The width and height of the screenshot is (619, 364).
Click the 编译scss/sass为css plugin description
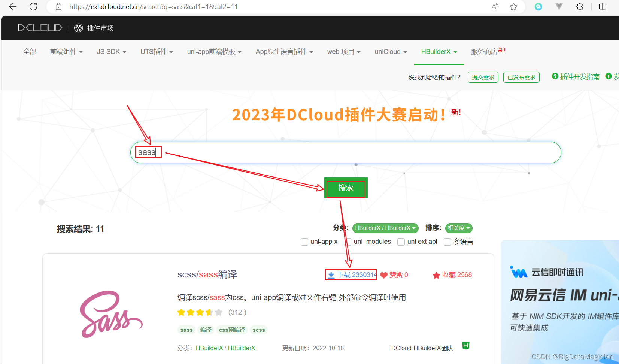pos(292,297)
